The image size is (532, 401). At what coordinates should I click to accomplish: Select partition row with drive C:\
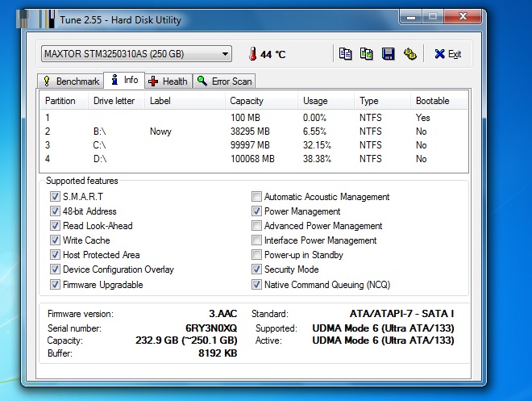[254, 145]
